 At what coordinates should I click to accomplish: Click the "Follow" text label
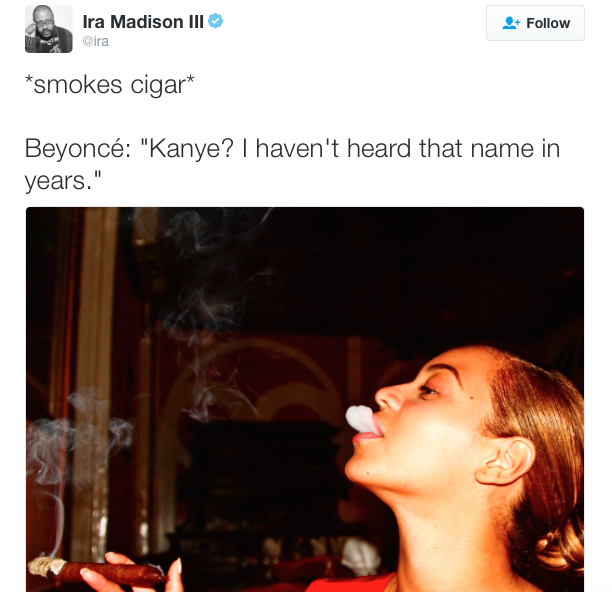point(548,23)
